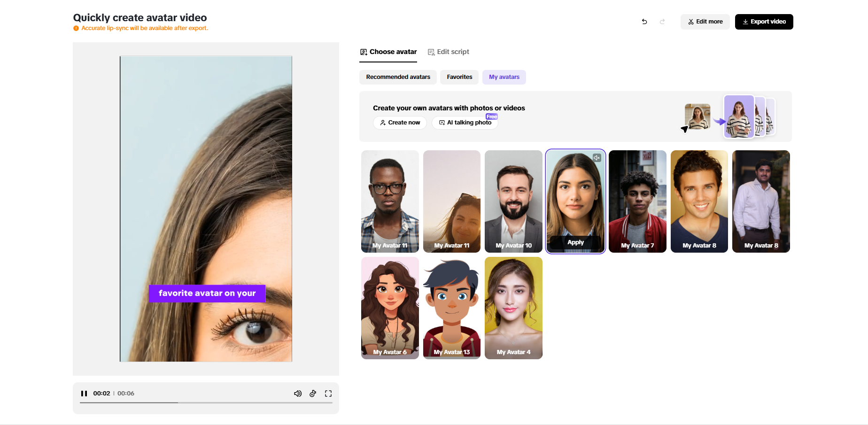Show Recommended avatars
868x425 pixels.
397,77
